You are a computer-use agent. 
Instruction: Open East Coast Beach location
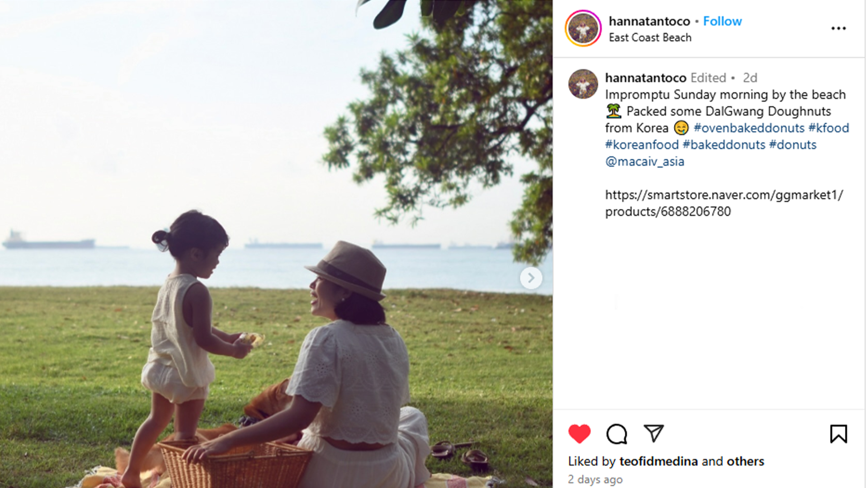650,38
